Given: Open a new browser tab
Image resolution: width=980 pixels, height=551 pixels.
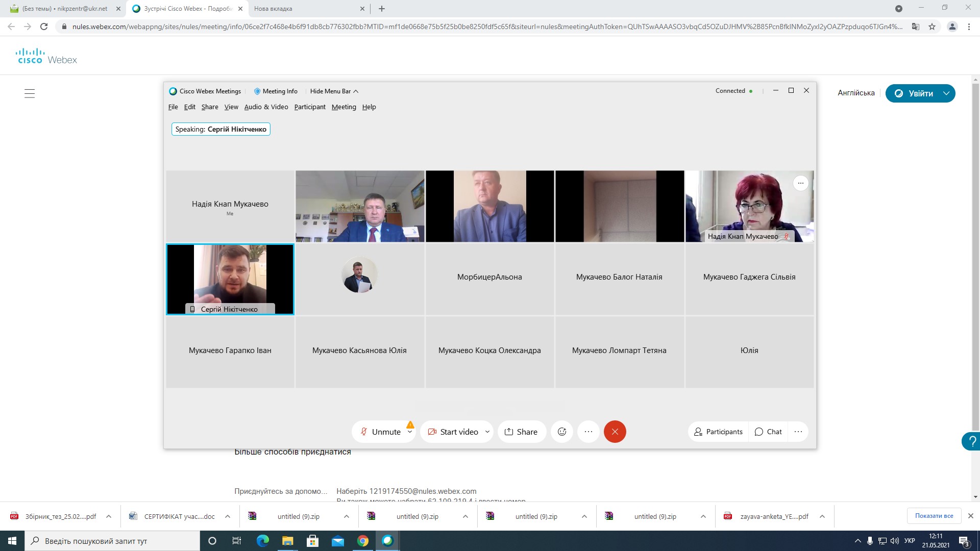Looking at the screenshot, I should point(382,9).
